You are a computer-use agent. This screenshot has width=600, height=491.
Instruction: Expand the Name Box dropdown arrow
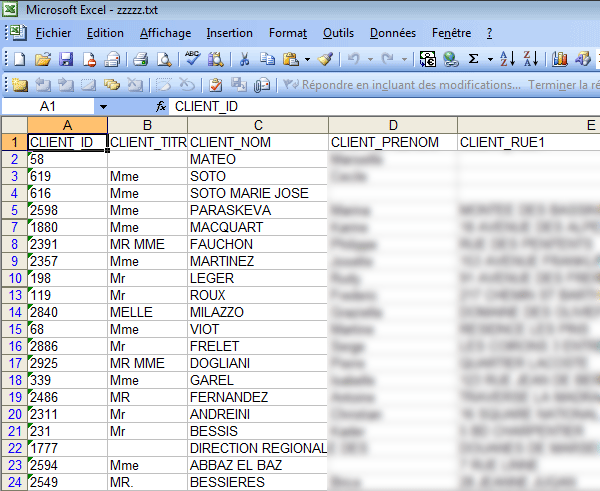103,106
